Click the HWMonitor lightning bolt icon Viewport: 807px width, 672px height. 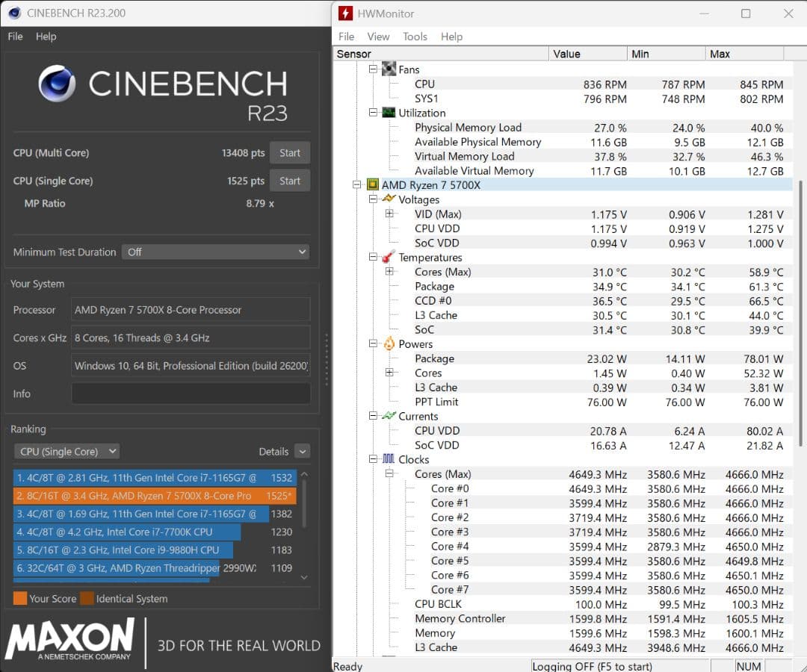coord(345,13)
